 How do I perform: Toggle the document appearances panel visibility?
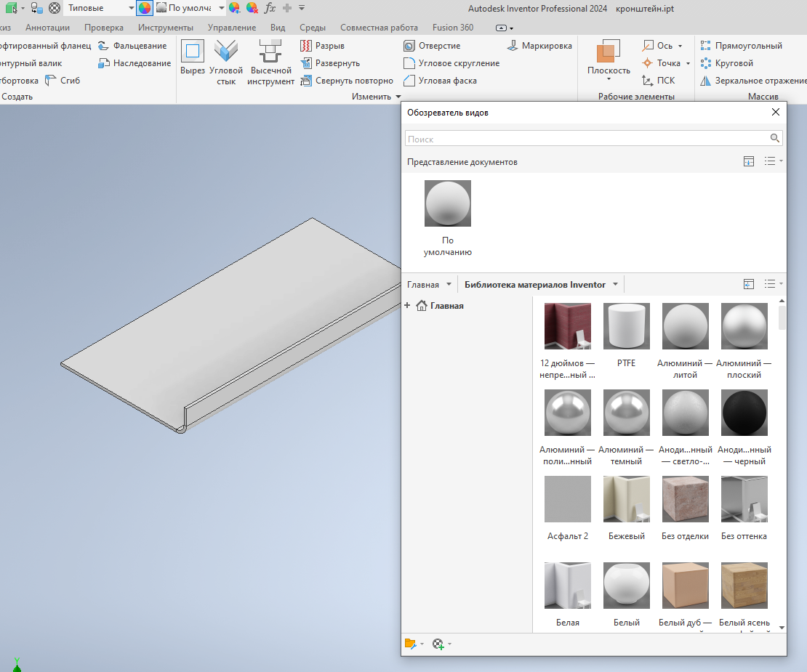point(749,161)
